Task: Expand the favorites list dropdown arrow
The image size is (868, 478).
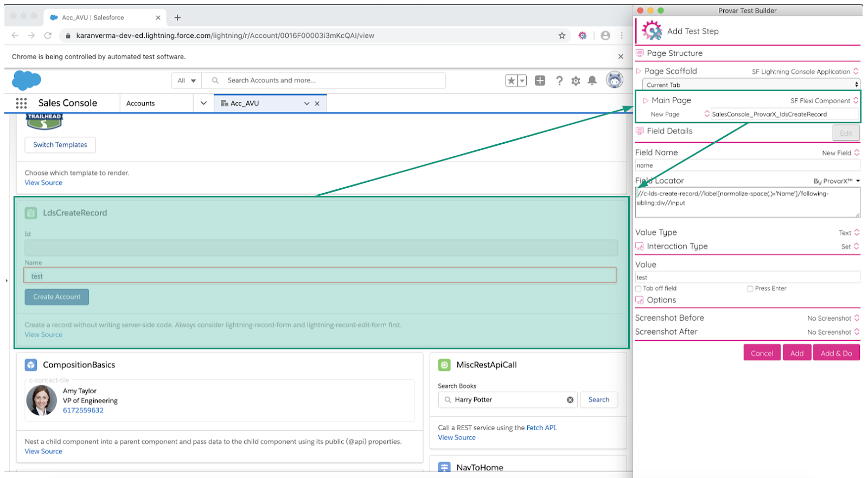Action: point(522,81)
